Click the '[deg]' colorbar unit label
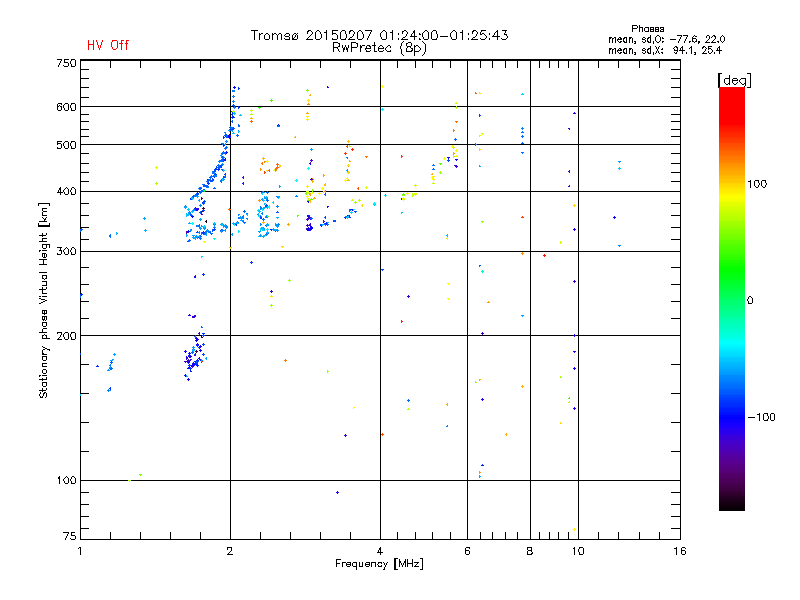The width and height of the screenshot is (800, 600). (x=734, y=80)
